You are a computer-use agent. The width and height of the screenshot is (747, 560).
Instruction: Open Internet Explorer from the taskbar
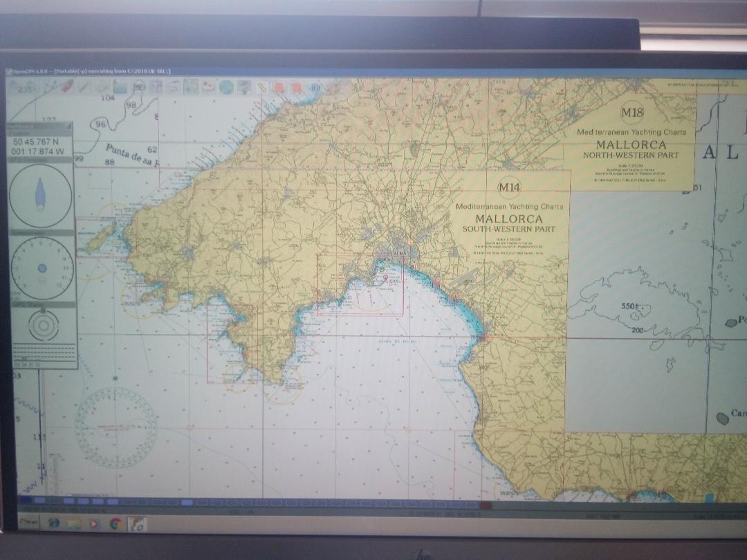coord(54,523)
